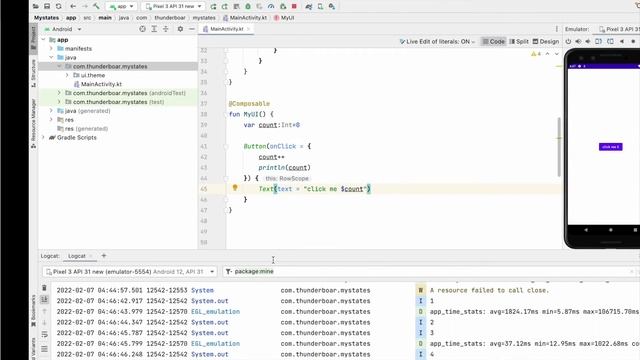
Task: Collapse the app module tree node
Action: coord(43,40)
